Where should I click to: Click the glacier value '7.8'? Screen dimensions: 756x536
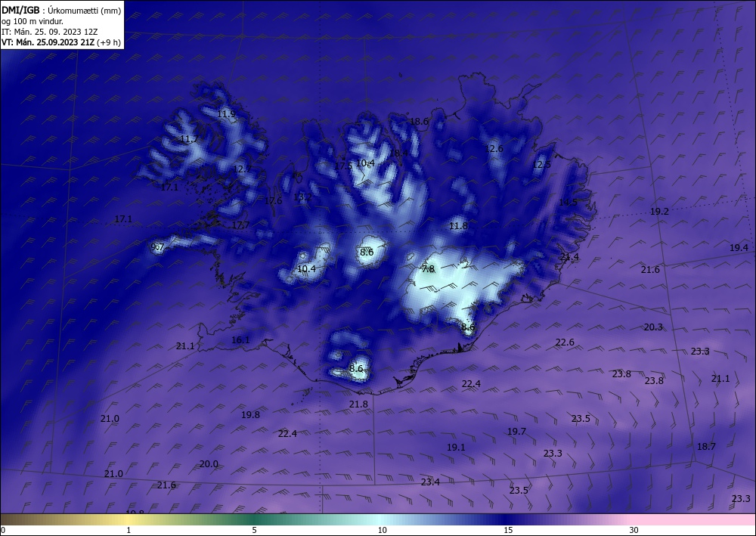click(x=428, y=268)
